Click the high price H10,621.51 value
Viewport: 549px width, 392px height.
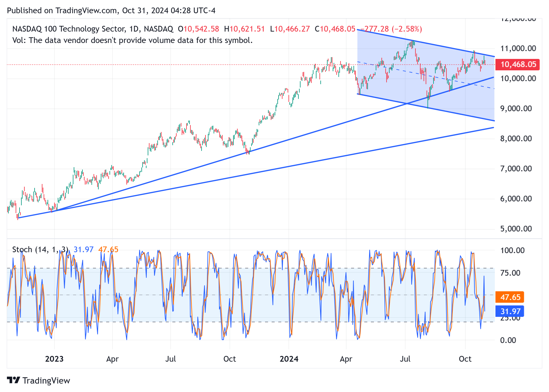[x=244, y=29]
